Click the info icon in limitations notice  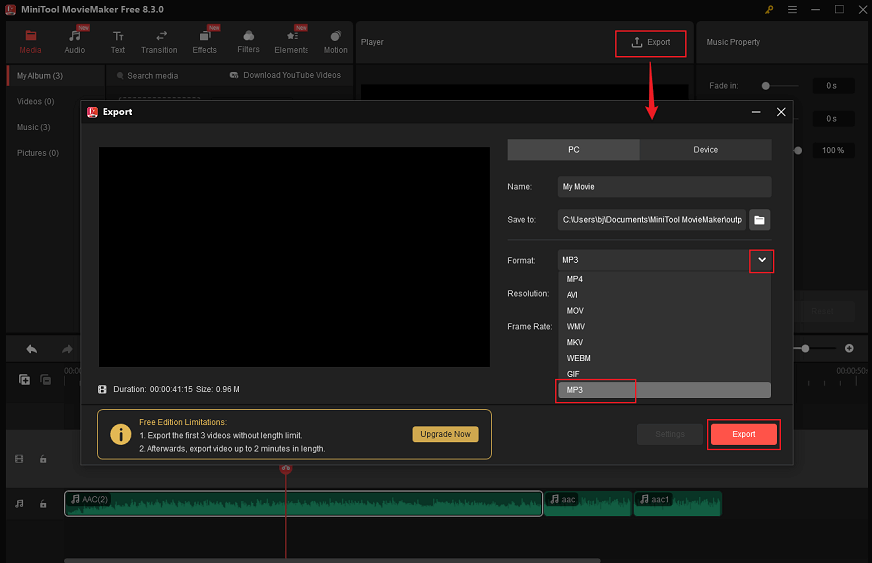121,434
